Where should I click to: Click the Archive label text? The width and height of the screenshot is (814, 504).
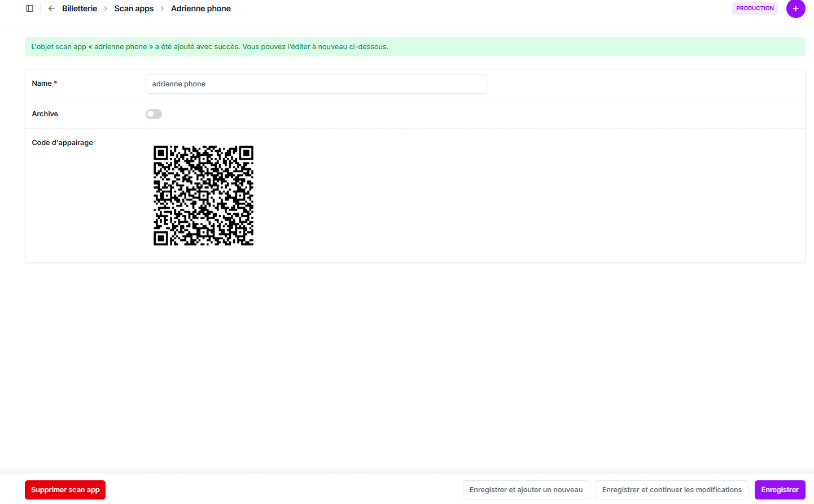pos(45,114)
